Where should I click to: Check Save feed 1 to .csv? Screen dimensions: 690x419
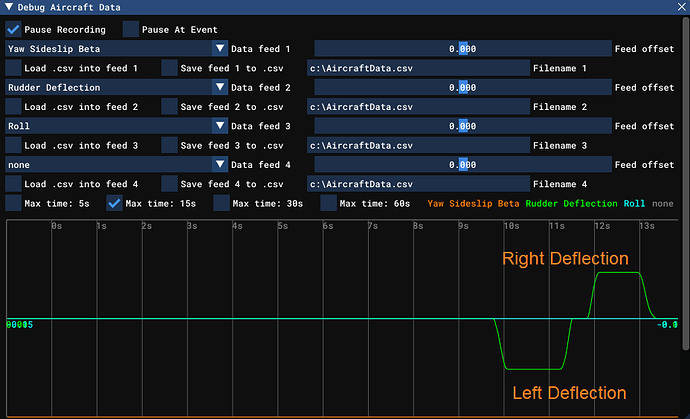click(x=170, y=68)
